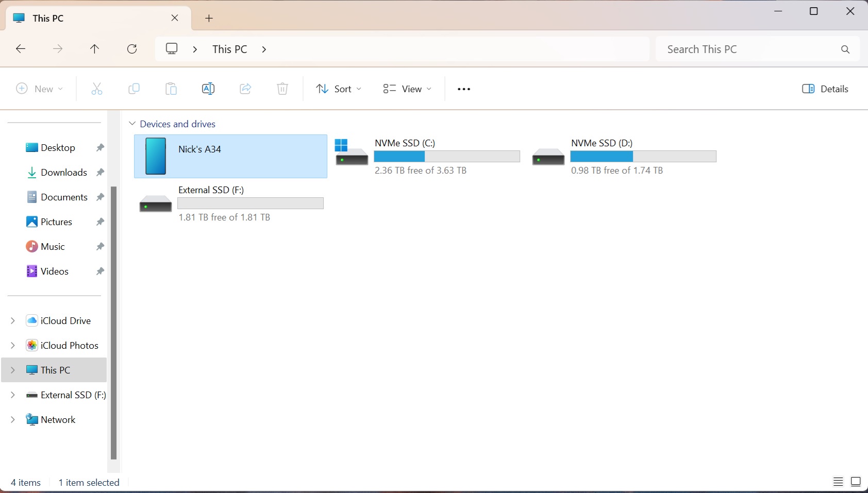Viewport: 868px width, 493px height.
Task: Open a new tab with plus button
Action: click(209, 19)
